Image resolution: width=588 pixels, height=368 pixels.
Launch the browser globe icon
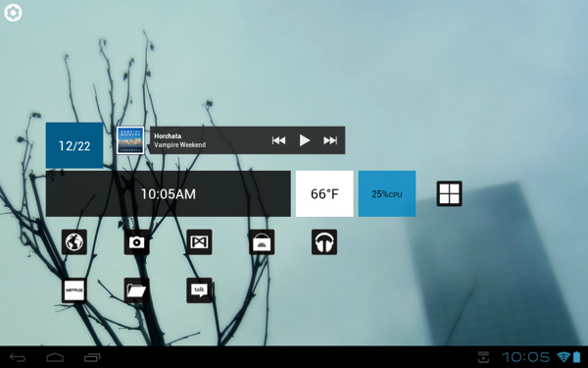(74, 242)
